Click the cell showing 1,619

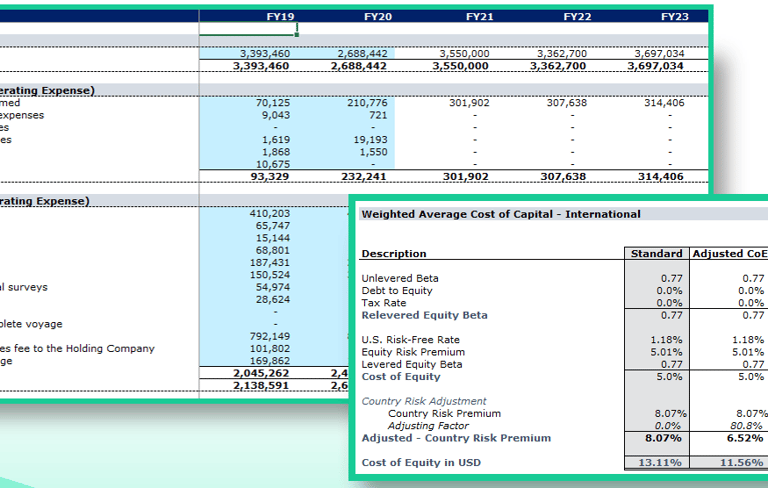276,140
